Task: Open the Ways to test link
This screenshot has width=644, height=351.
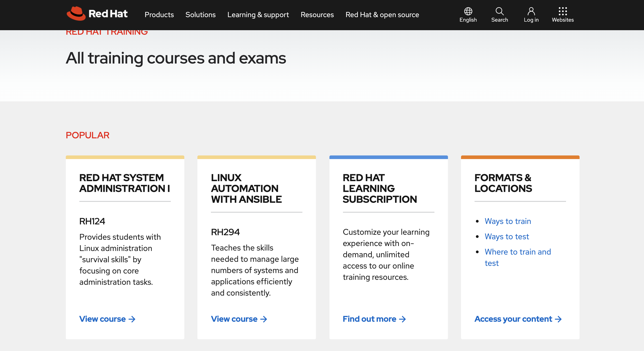Action: click(507, 237)
